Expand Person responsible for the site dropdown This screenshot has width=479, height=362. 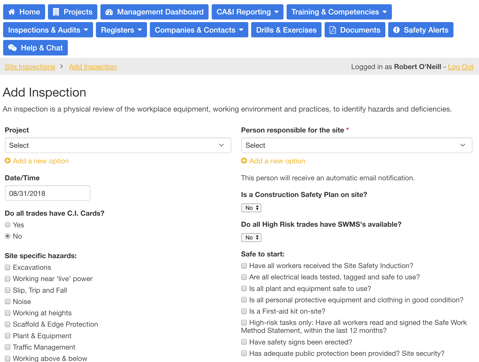357,145
